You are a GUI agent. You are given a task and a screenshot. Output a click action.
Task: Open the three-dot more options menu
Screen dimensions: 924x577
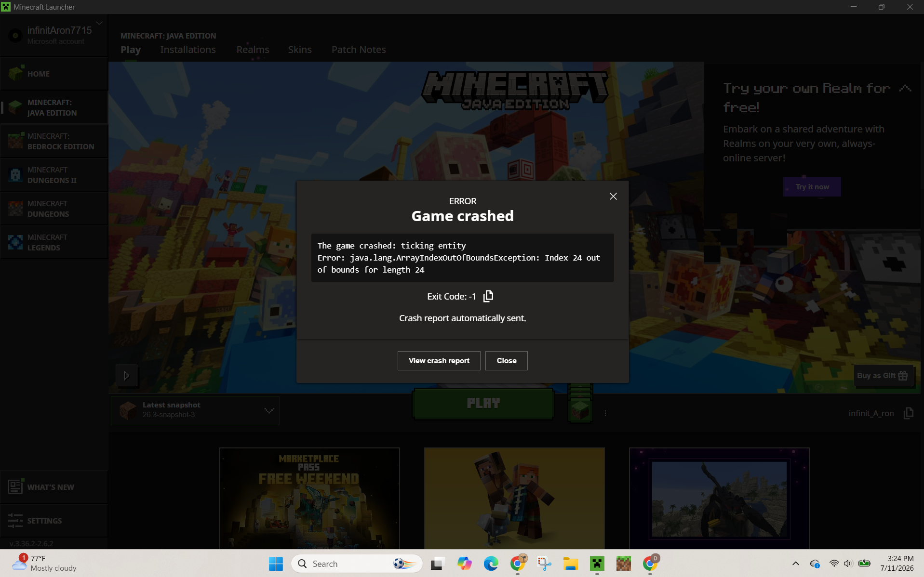(x=605, y=413)
